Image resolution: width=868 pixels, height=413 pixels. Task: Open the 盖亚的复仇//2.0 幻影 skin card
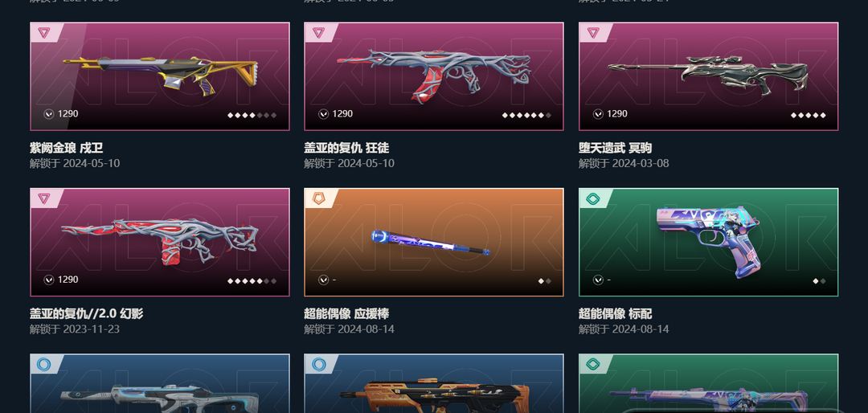[160, 243]
